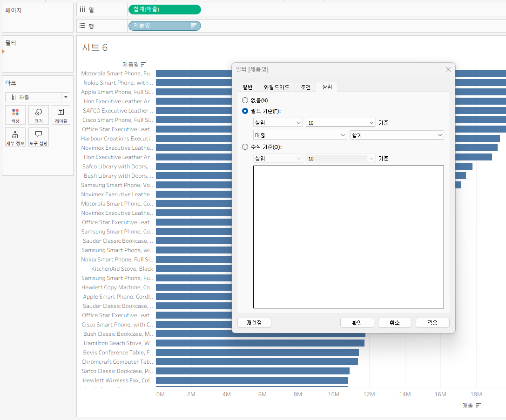Select the 수식 기준(O) radio option

tap(245, 147)
